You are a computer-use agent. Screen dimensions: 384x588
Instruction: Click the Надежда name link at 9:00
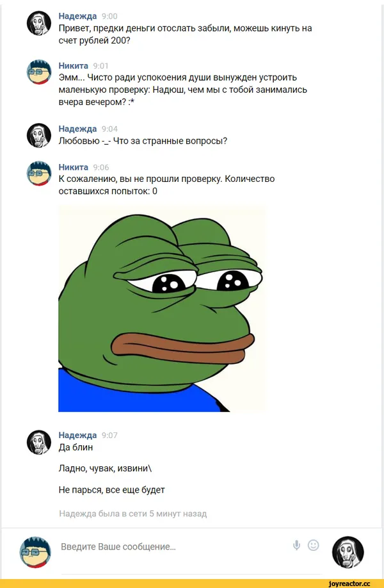77,16
